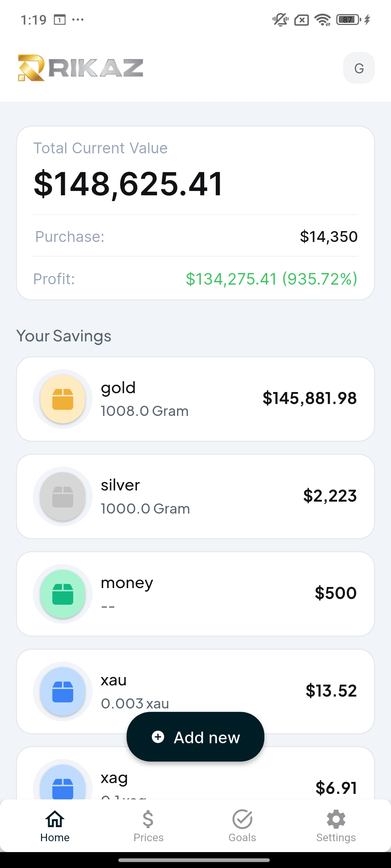Tap the Total Current Value amount

(x=129, y=184)
